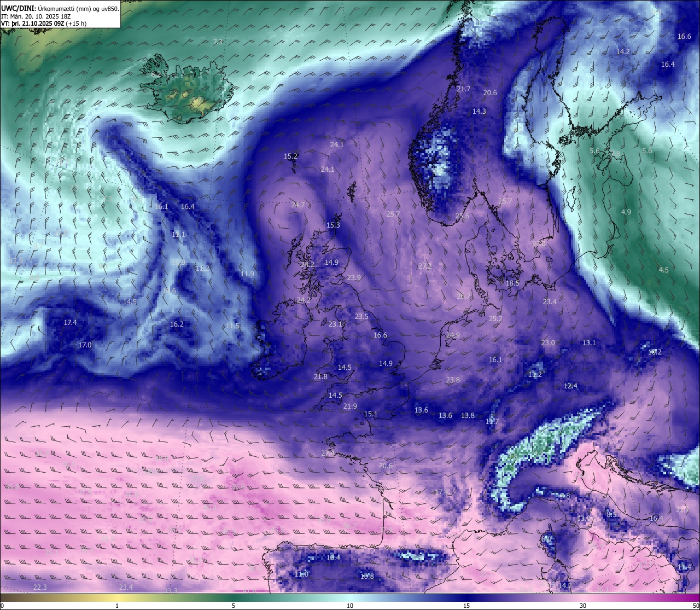Image resolution: width=700 pixels, height=610 pixels.
Task: Click the 23.5 value over northern England
Action: click(361, 316)
